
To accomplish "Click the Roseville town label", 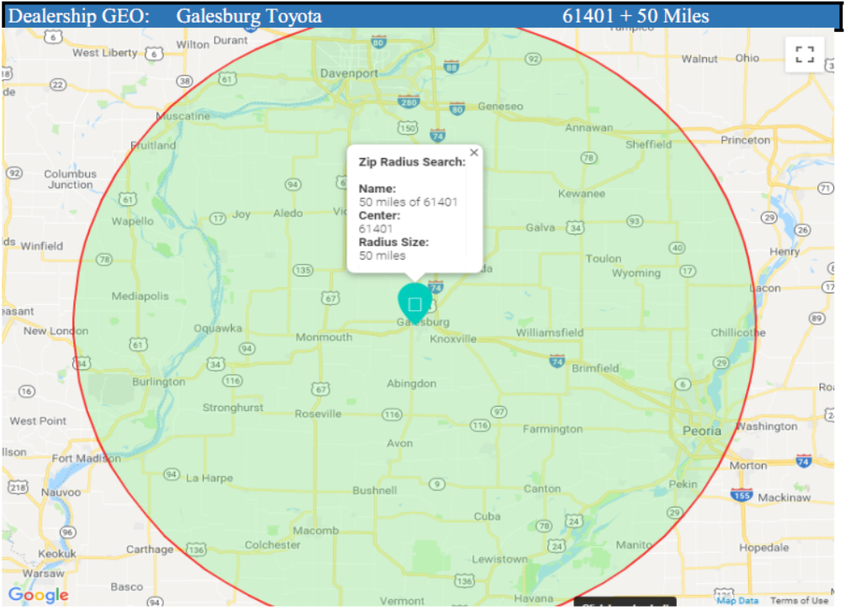I will click(x=318, y=413).
